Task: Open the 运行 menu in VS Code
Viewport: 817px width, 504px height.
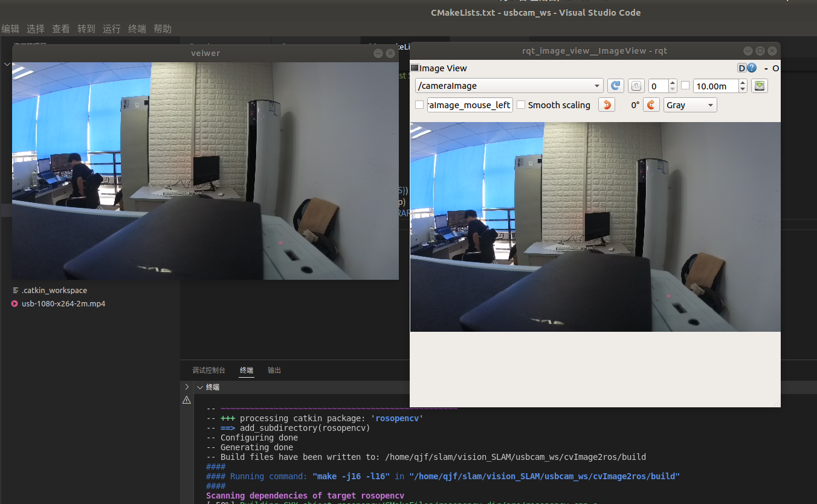Action: click(112, 29)
